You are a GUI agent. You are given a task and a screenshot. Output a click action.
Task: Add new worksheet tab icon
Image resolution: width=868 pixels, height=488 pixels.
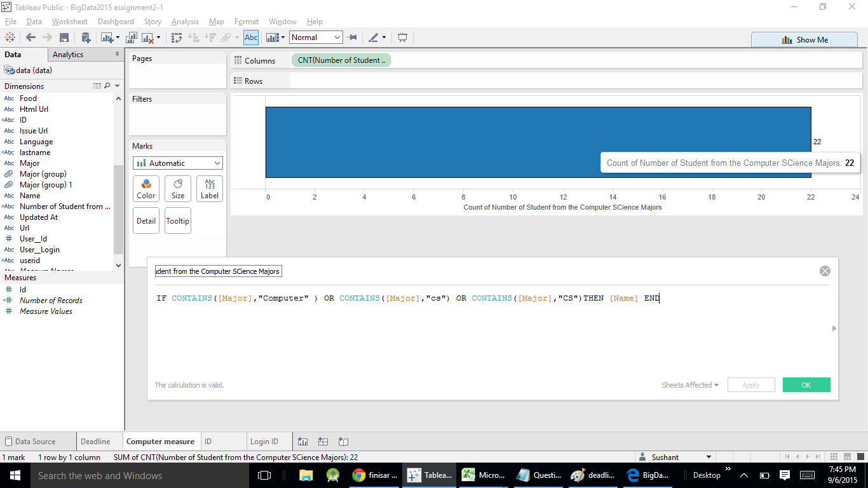click(303, 442)
